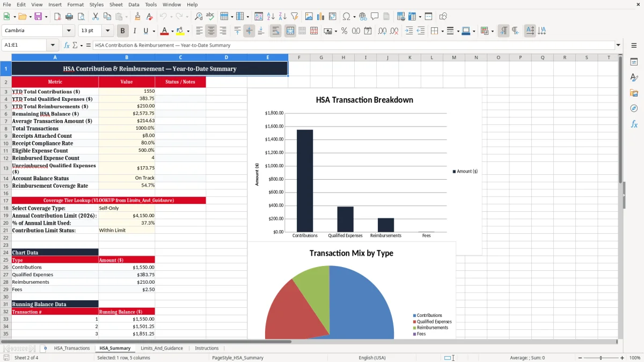Toggle center horizontally alignment
This screenshot has height=362, width=644.
tap(211, 31)
